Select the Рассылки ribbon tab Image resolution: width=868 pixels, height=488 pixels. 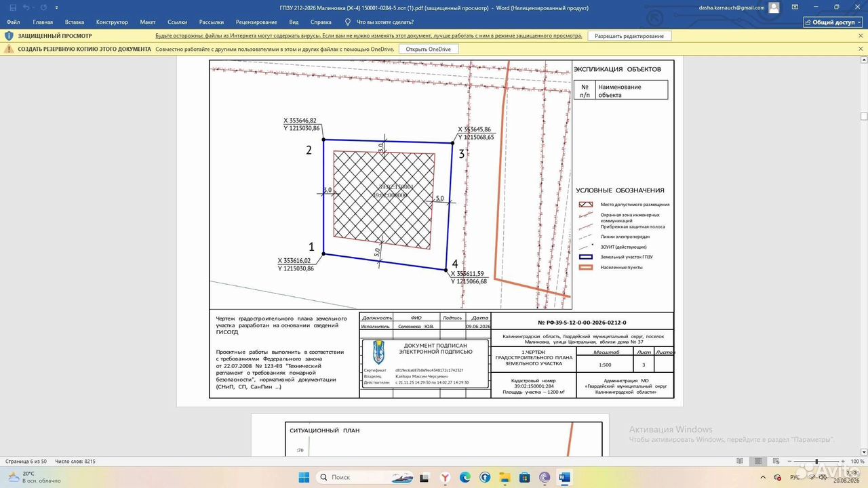(212, 22)
